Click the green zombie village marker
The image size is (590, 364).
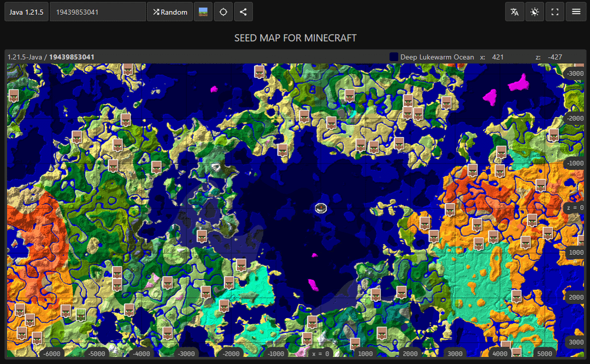click(81, 314)
